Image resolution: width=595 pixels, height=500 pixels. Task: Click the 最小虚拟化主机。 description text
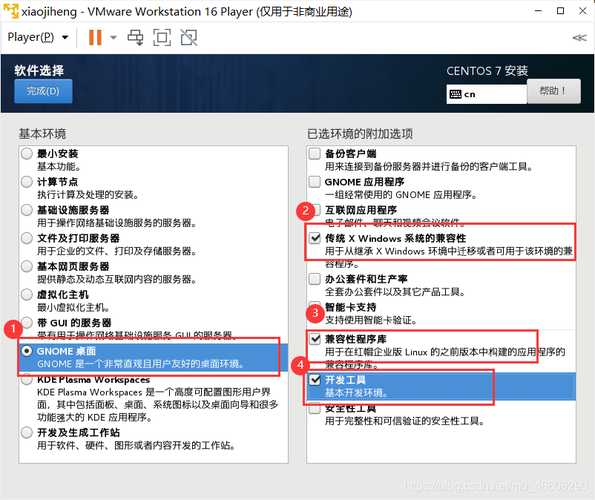click(x=74, y=307)
